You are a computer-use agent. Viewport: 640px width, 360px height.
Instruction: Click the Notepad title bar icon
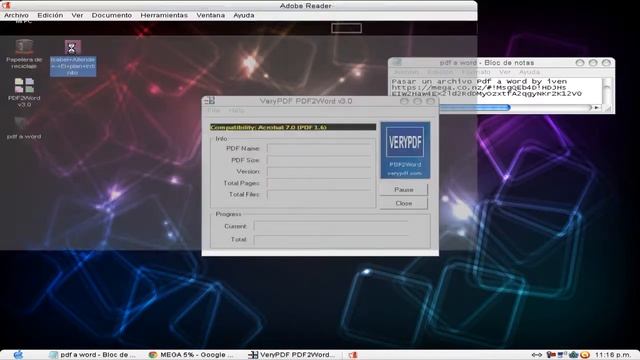click(397, 62)
